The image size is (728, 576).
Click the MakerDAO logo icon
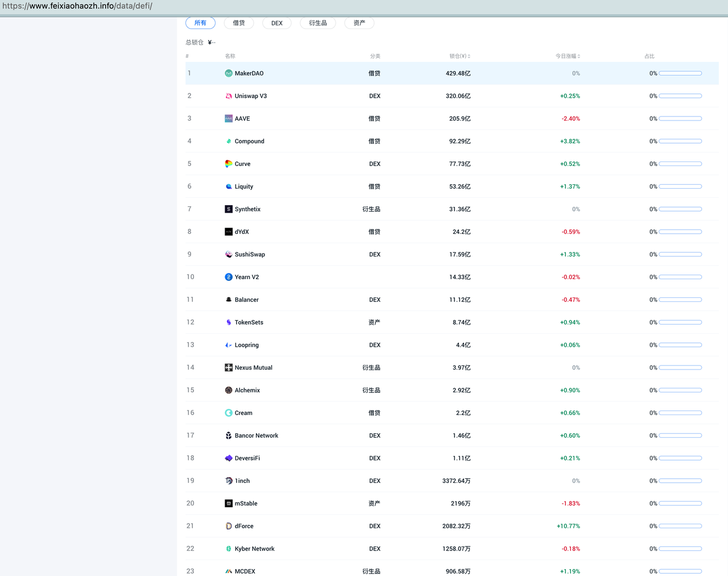(229, 73)
